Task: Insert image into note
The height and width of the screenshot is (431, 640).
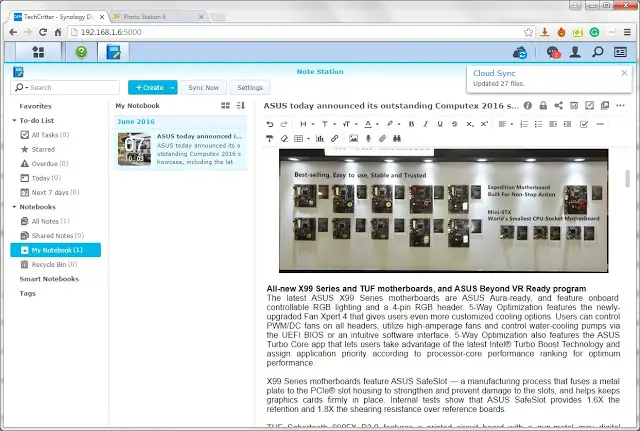Action: coord(353,139)
